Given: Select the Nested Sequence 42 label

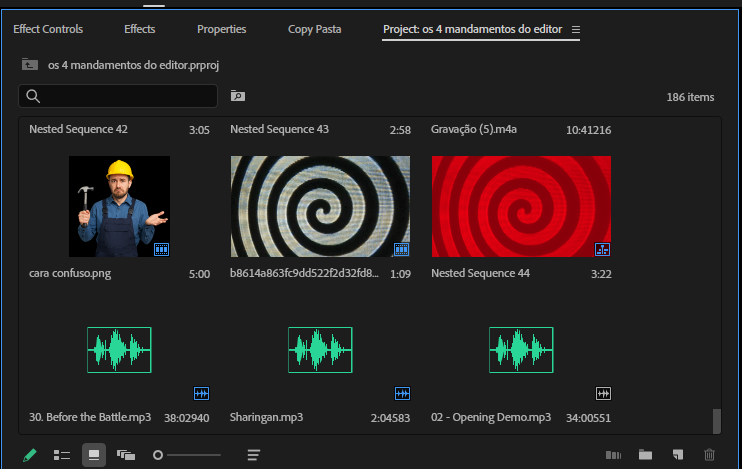Looking at the screenshot, I should pyautogui.click(x=79, y=129).
